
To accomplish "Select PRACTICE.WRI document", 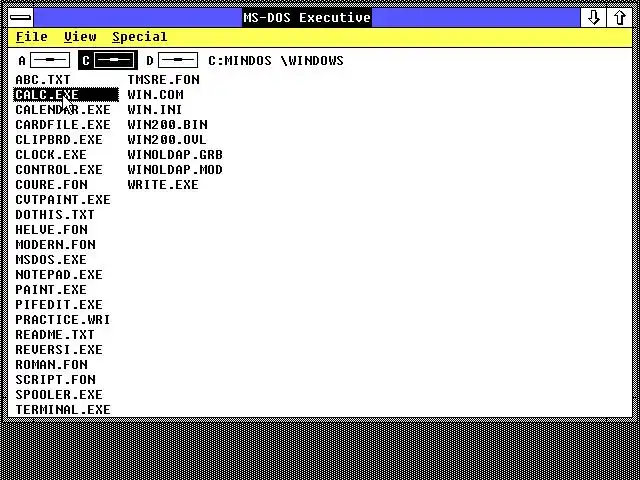I will coord(63,320).
